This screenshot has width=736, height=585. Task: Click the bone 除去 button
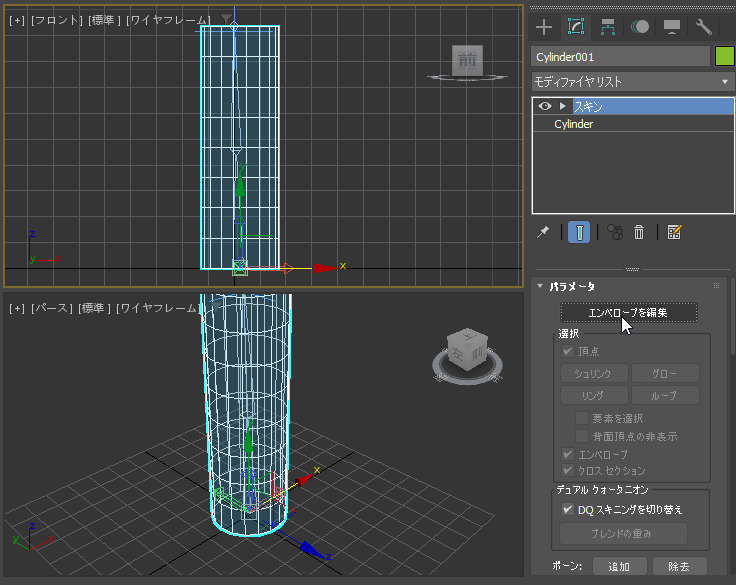(680, 566)
